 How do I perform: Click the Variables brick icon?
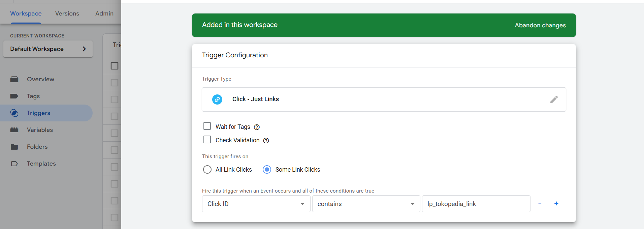click(14, 130)
